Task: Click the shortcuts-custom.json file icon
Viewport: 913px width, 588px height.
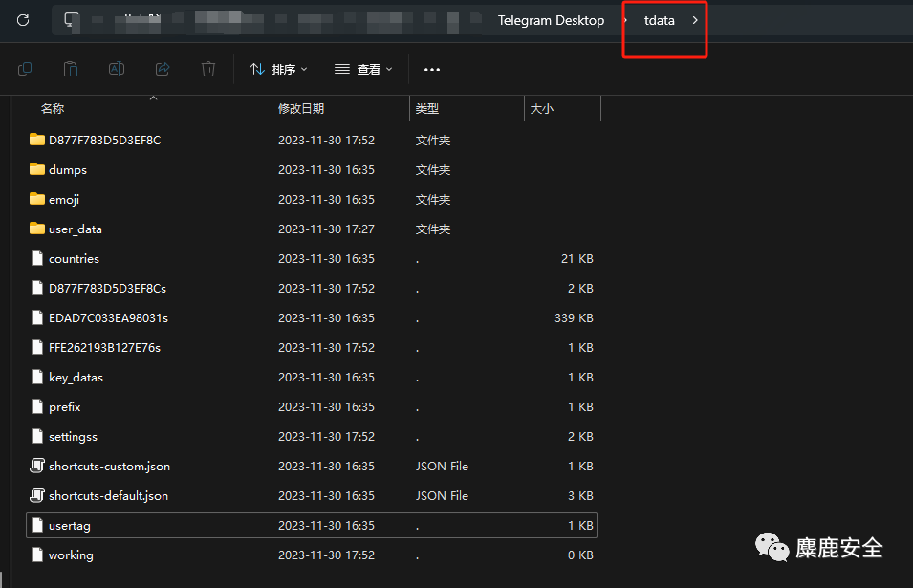Action: click(37, 466)
